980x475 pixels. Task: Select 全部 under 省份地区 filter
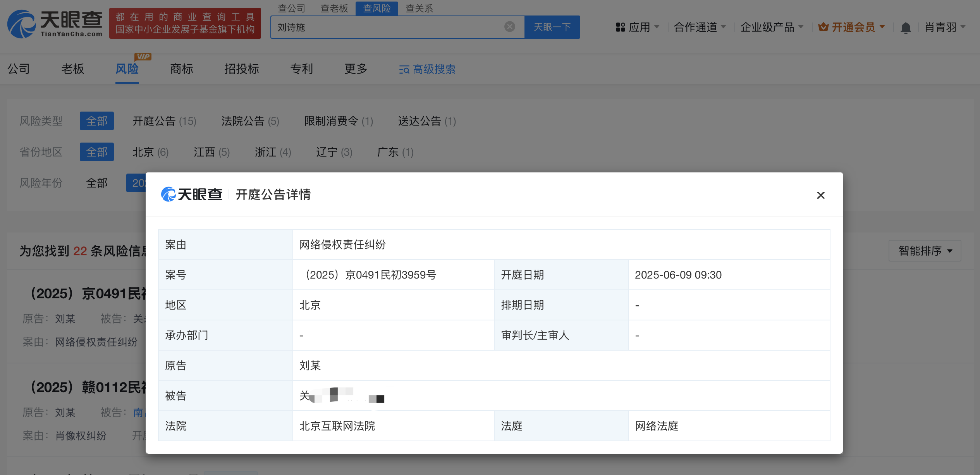[x=96, y=152]
